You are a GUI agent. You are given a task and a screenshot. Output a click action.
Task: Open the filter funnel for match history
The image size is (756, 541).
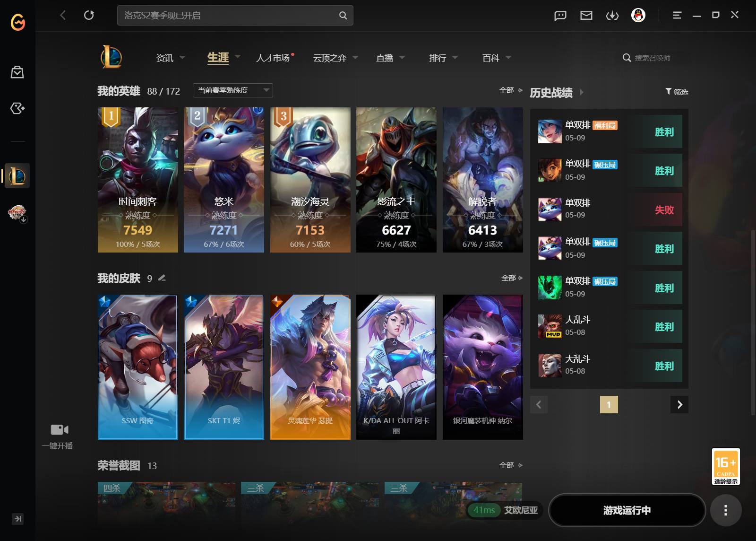point(669,91)
